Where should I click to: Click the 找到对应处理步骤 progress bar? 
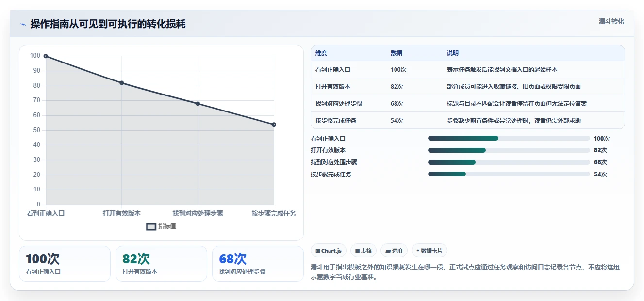(x=509, y=162)
